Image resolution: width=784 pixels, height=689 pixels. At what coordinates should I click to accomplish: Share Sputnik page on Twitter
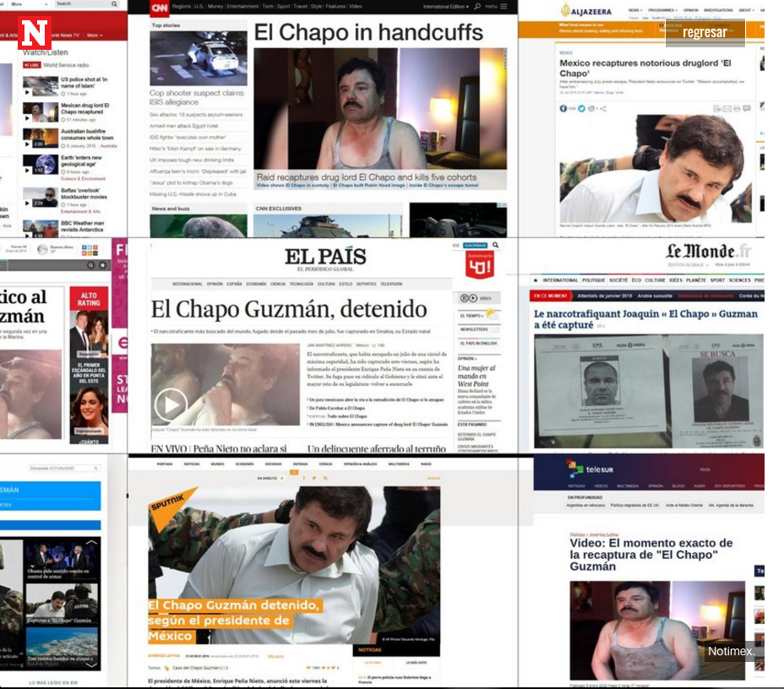pos(314,478)
